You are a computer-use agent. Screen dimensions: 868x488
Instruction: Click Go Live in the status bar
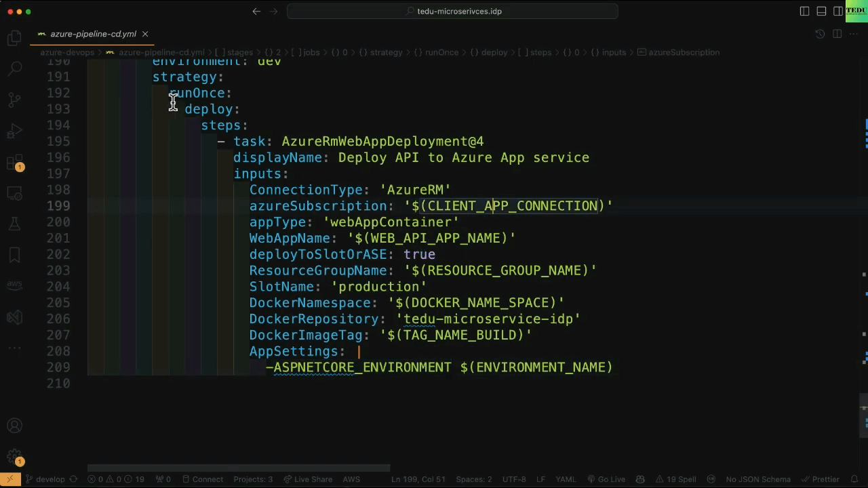pyautogui.click(x=611, y=479)
